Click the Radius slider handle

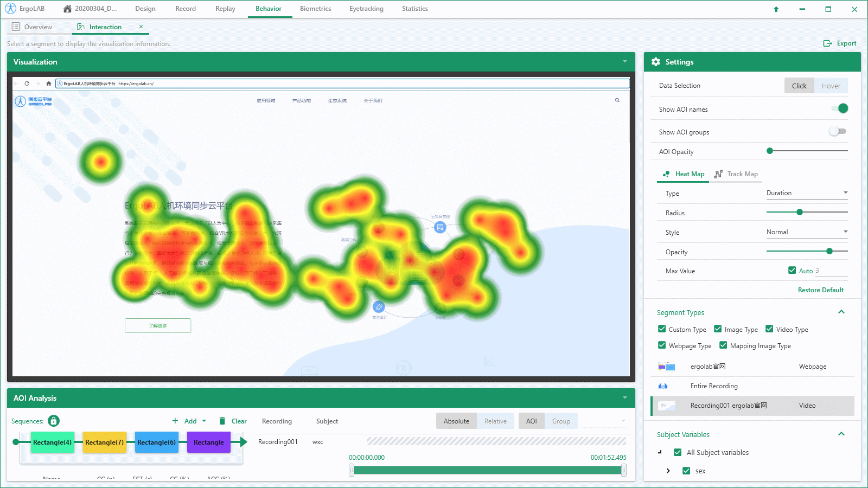(800, 212)
